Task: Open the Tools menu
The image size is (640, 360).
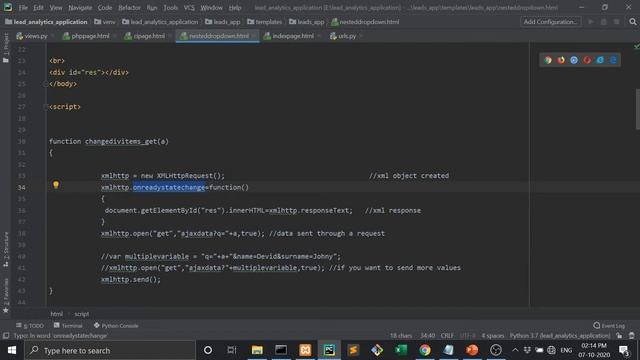Action: (x=171, y=7)
